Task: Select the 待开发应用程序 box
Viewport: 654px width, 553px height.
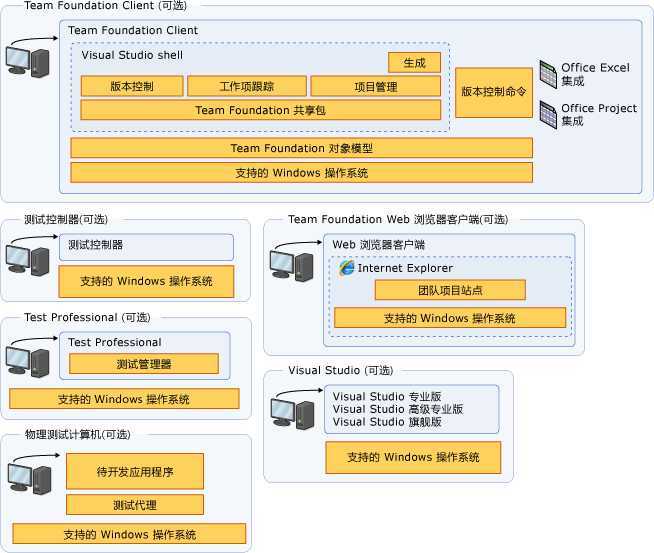Action: [135, 472]
